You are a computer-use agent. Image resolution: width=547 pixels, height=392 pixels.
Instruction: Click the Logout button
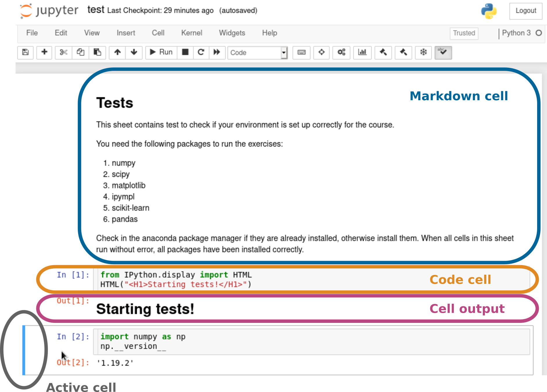pos(526,11)
